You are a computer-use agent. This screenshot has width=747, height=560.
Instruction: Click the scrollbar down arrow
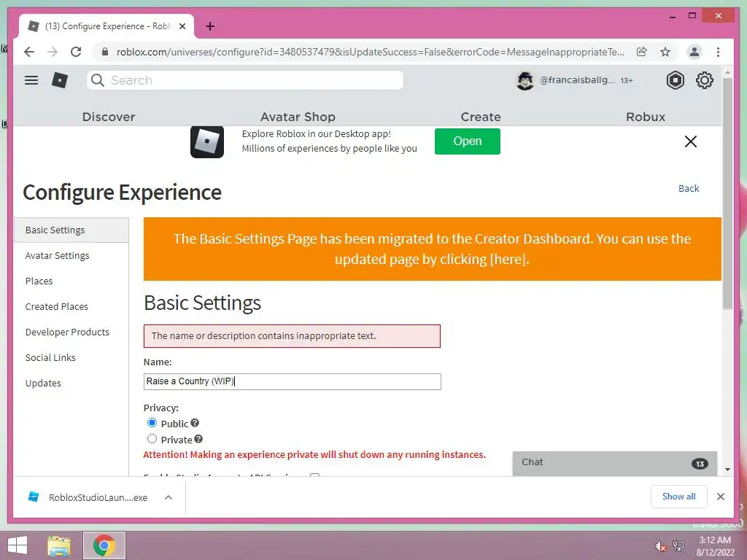tap(727, 470)
